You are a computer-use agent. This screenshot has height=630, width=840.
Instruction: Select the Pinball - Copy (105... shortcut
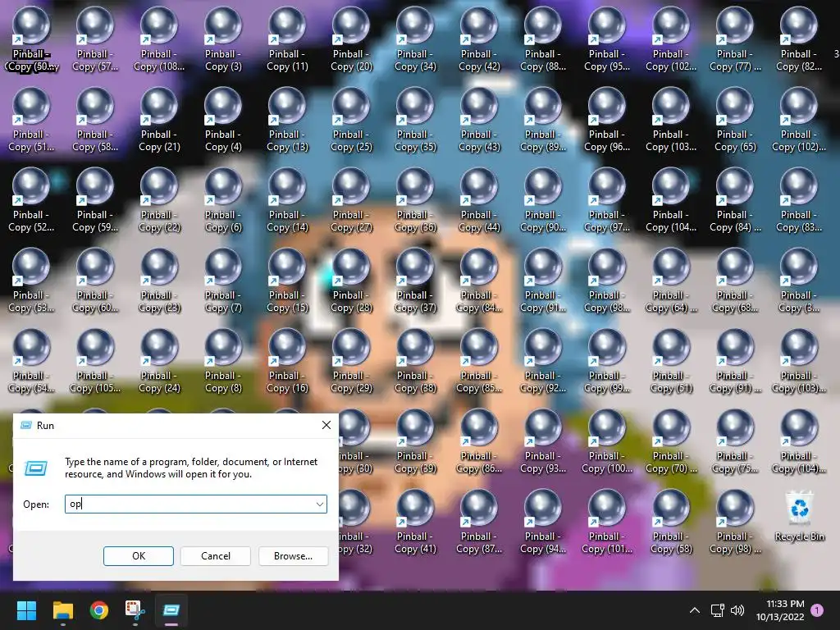click(x=95, y=361)
